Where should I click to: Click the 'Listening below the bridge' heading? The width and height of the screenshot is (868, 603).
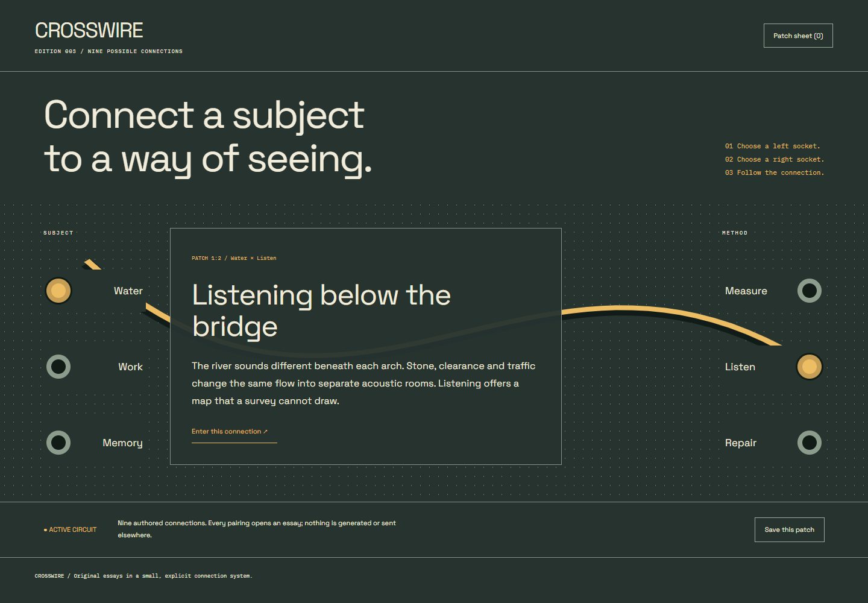(321, 311)
